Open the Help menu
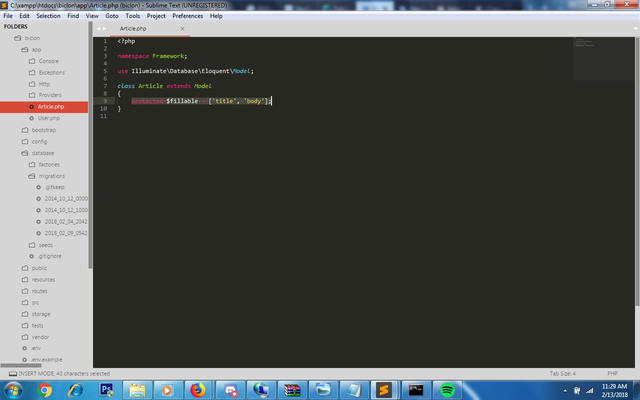The width and height of the screenshot is (640, 400). coord(216,16)
